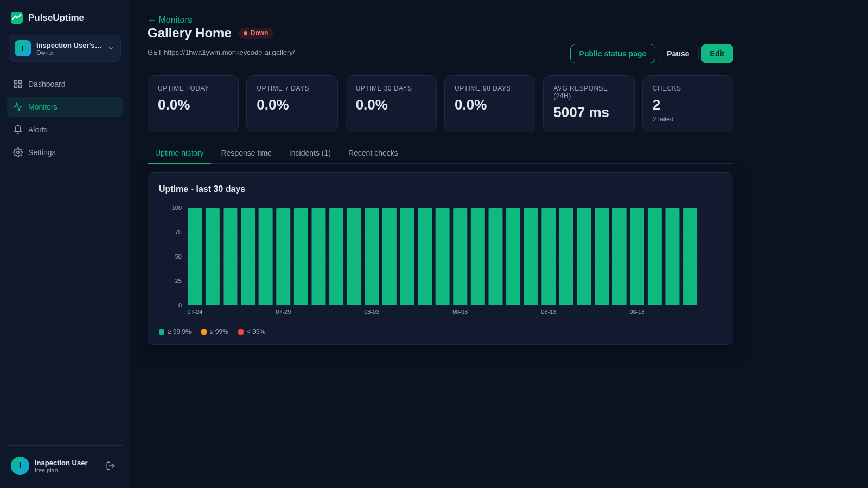This screenshot has height=488, width=868.
Task: Expand the workspace switcher chevron
Action: [x=111, y=48]
